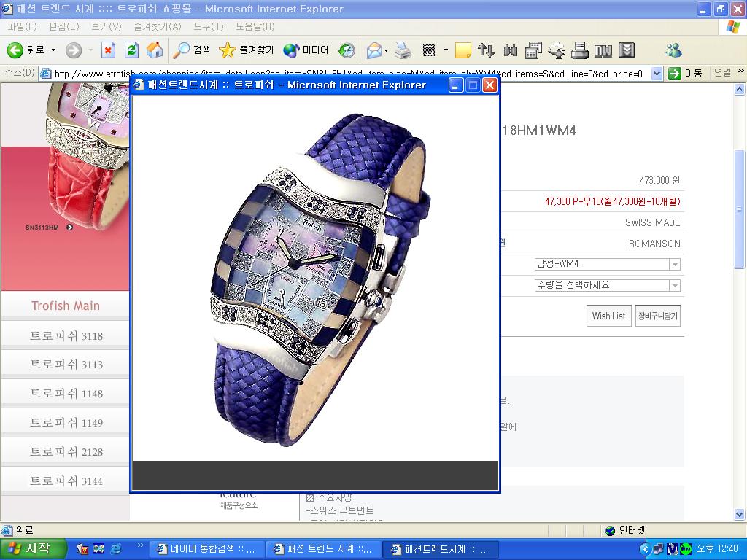Click the download arrow toolbar icon

627,50
